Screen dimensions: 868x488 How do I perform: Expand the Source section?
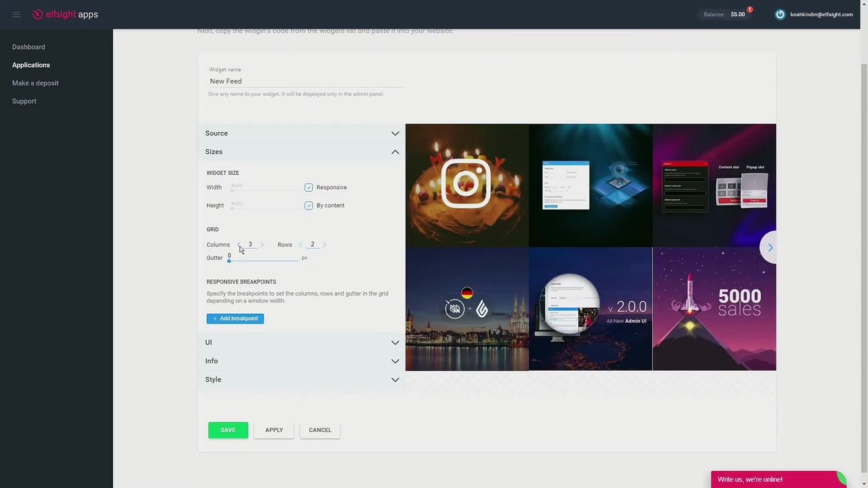(302, 134)
